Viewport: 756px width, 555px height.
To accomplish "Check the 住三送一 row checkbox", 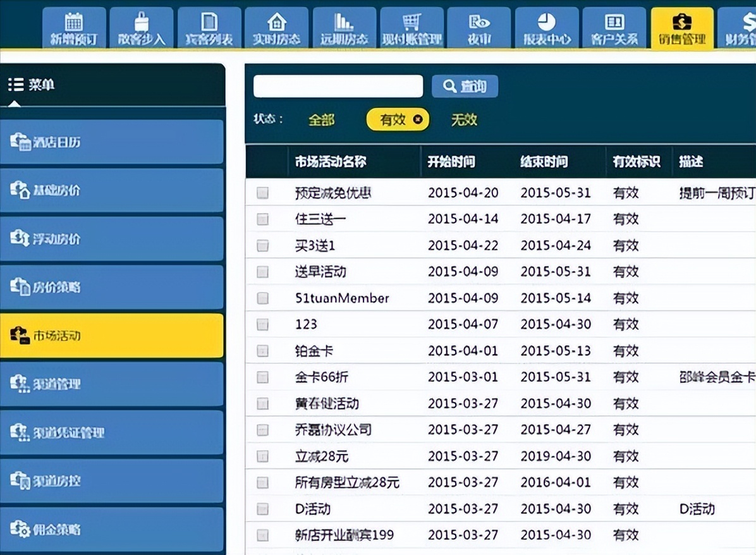I will click(x=263, y=219).
